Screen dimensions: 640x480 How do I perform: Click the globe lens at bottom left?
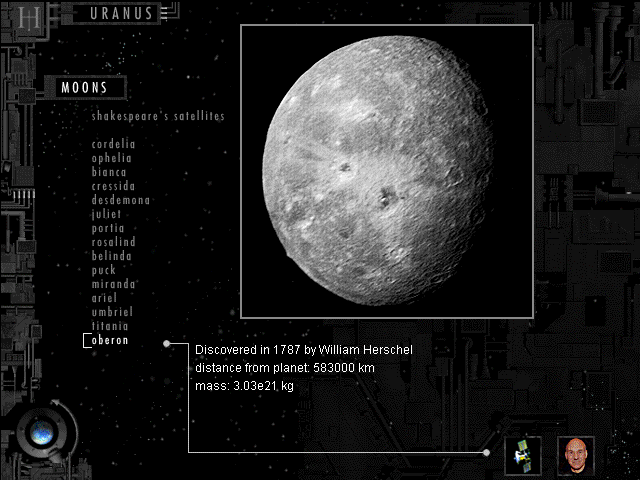pos(42,432)
